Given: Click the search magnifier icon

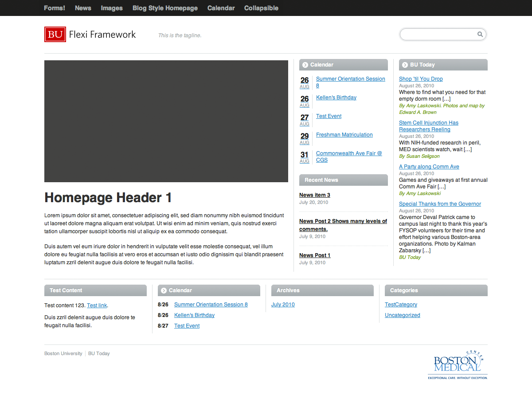Looking at the screenshot, I should click(x=480, y=34).
